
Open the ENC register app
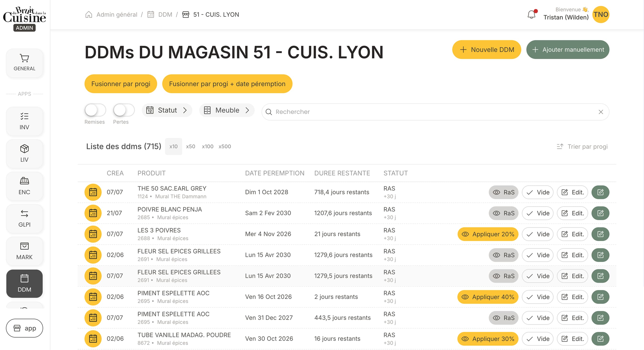click(24, 186)
